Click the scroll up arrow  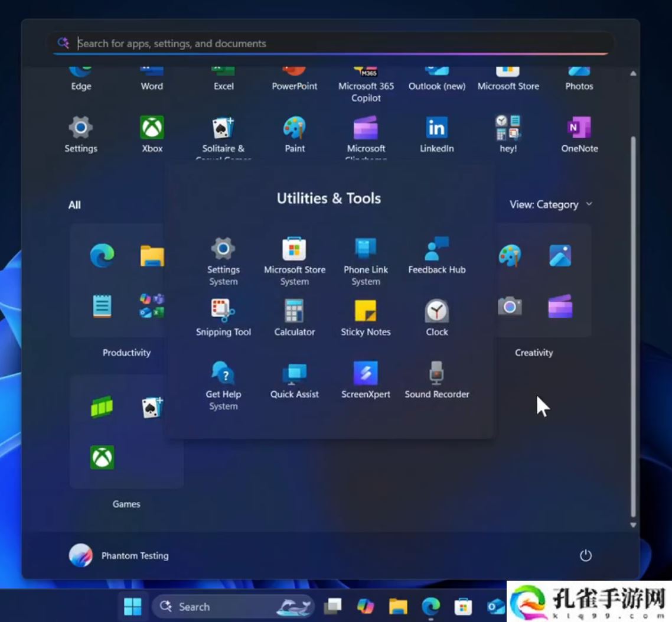[x=633, y=73]
